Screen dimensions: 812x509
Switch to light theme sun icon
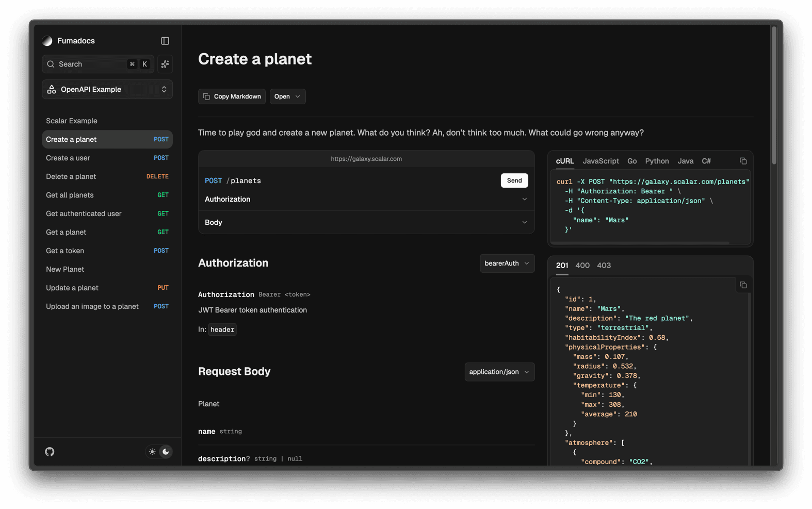pos(152,452)
